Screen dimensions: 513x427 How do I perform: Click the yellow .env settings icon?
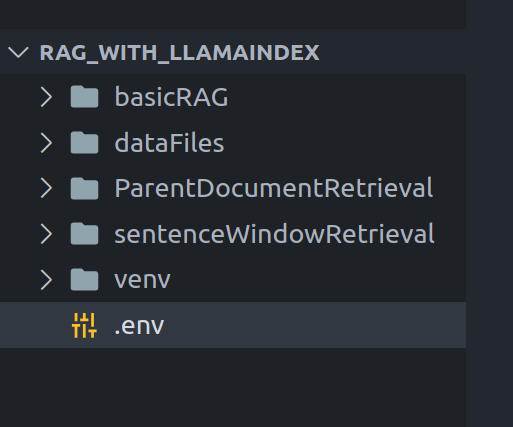[x=84, y=325]
